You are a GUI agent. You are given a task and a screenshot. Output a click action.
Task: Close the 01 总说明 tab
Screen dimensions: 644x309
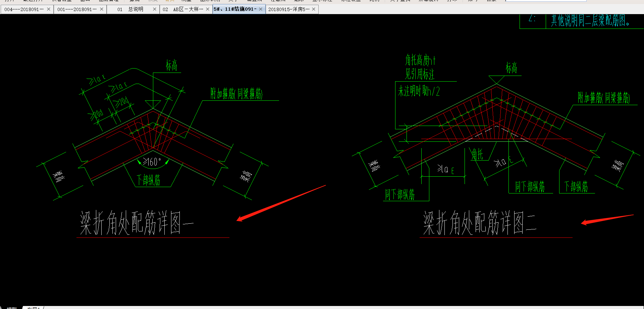(155, 9)
